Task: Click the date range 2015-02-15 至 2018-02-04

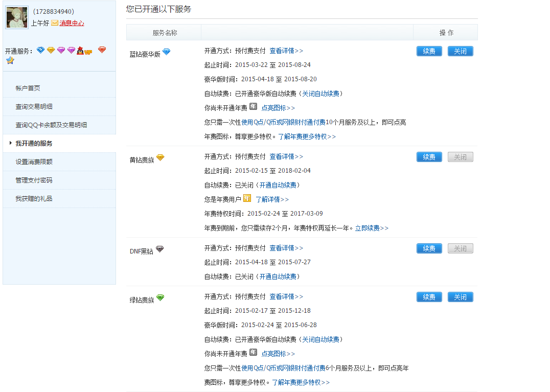Action: (273, 171)
